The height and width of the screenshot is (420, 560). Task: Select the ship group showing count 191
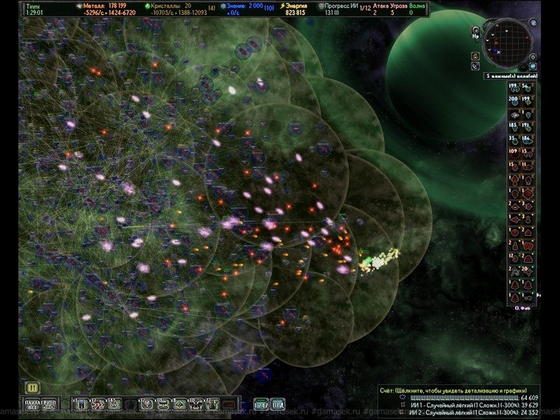click(528, 127)
